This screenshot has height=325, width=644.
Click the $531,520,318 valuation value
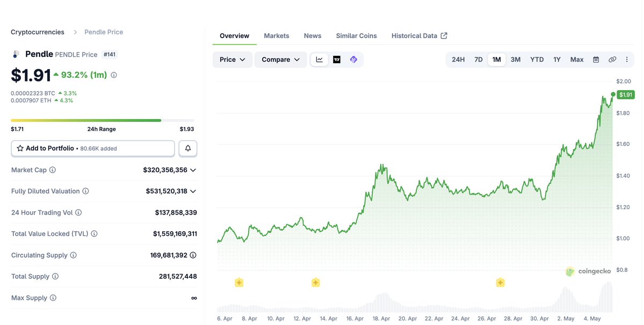[167, 191]
